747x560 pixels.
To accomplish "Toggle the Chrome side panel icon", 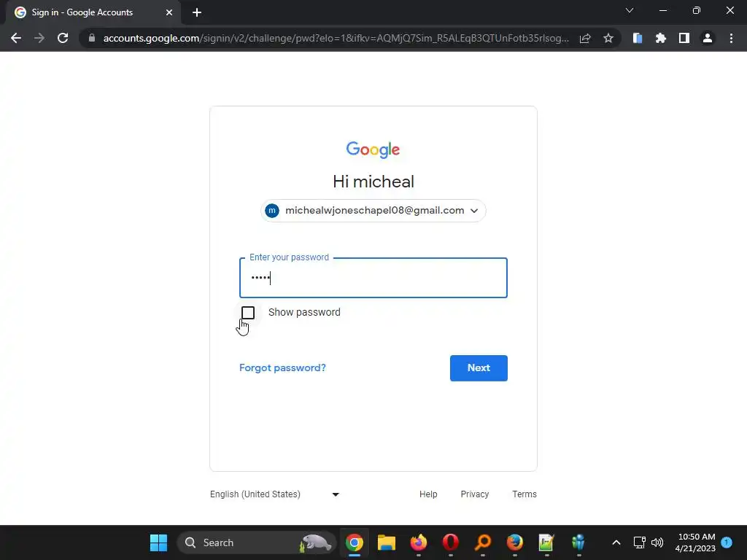I will coord(684,38).
